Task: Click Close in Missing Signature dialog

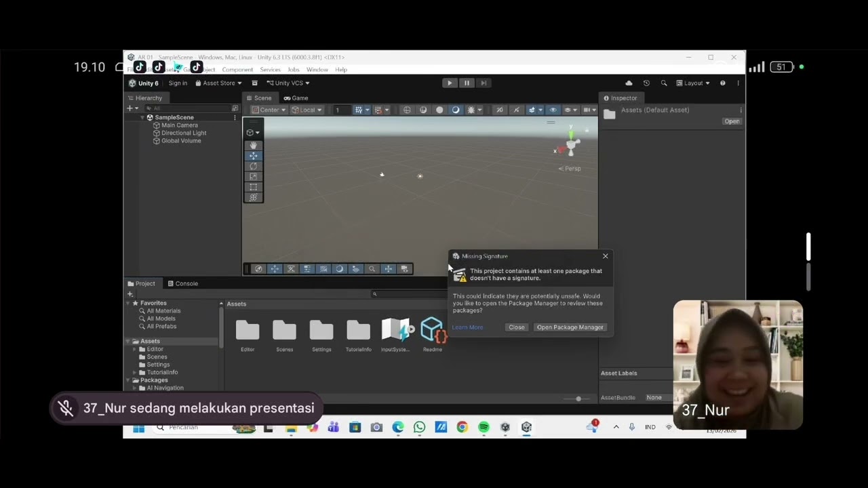Action: pos(516,327)
